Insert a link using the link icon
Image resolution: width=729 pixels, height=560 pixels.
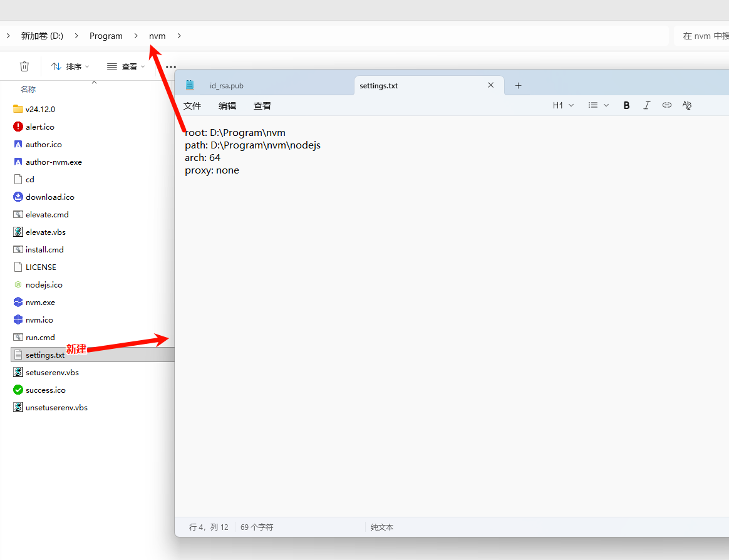click(x=667, y=105)
